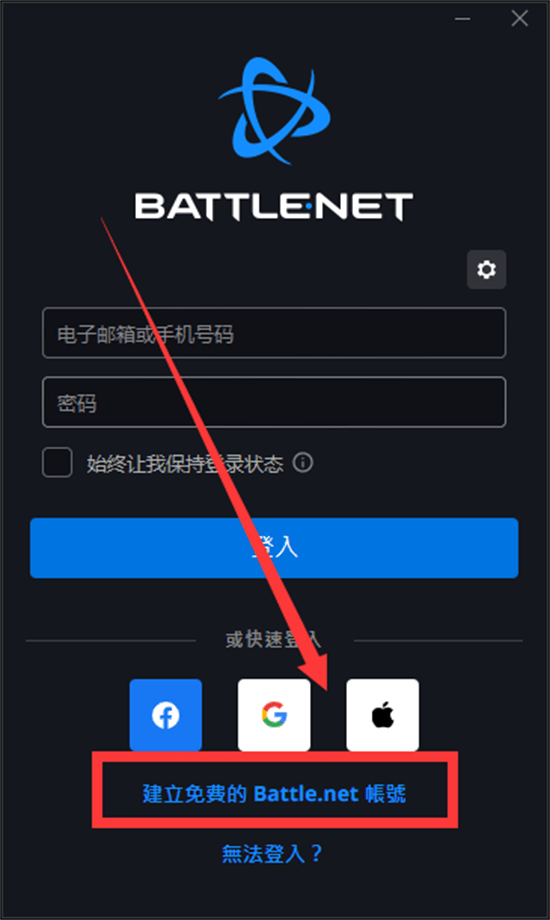Viewport: 550px width, 920px height.
Task: Sign in with the Google icon
Action: point(274,715)
